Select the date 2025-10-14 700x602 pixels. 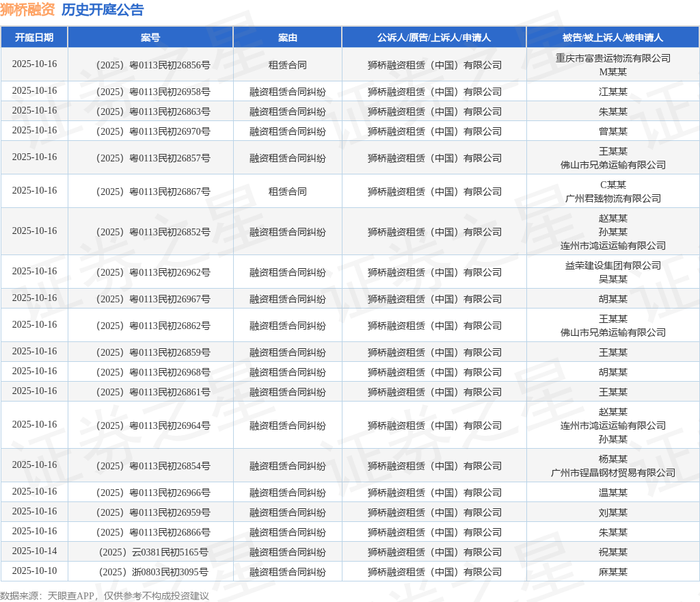pyautogui.click(x=34, y=551)
